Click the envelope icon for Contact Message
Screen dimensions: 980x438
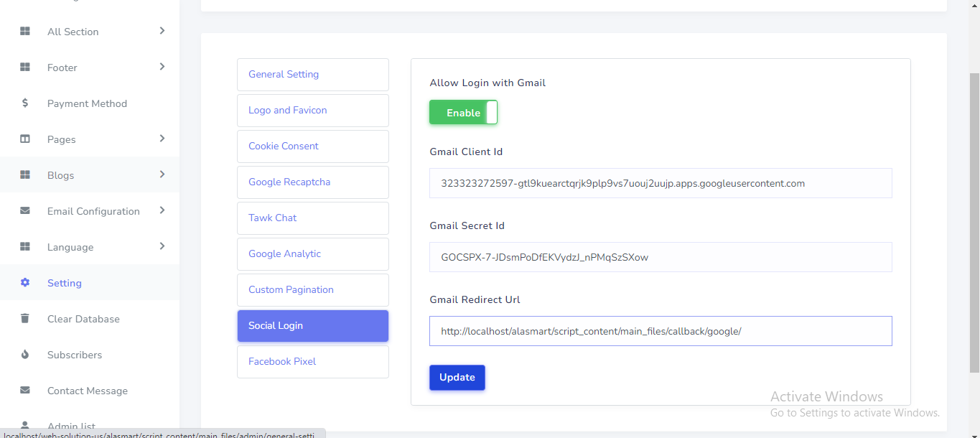[25, 391]
